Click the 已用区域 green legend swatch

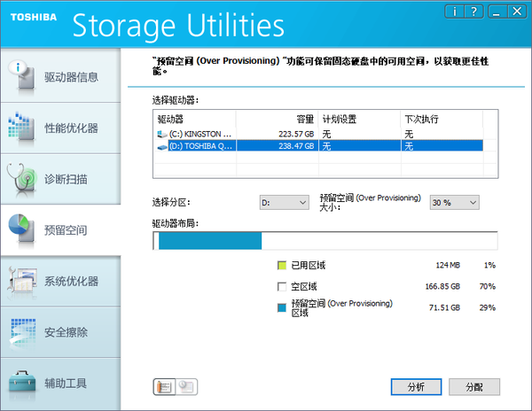(282, 266)
